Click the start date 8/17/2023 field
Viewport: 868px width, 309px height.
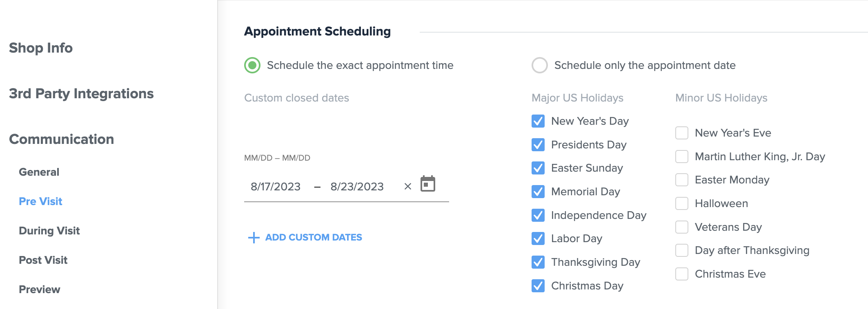tap(276, 187)
